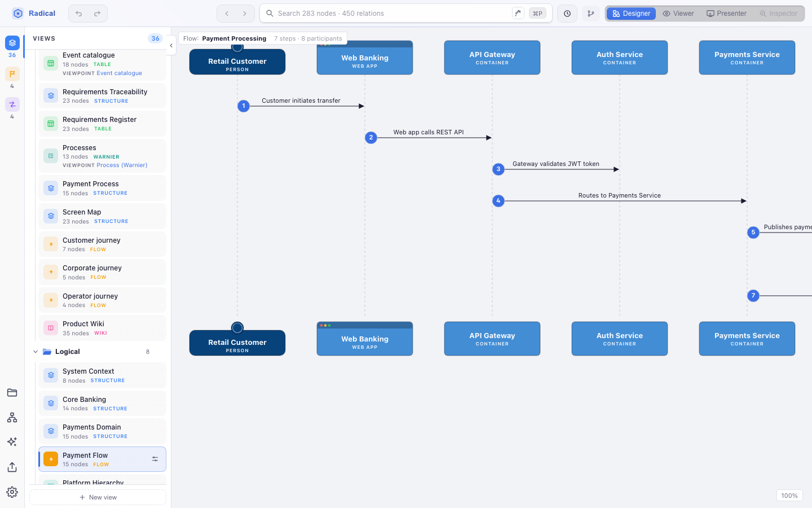
Task: Open the settings gear
Action: click(x=12, y=492)
